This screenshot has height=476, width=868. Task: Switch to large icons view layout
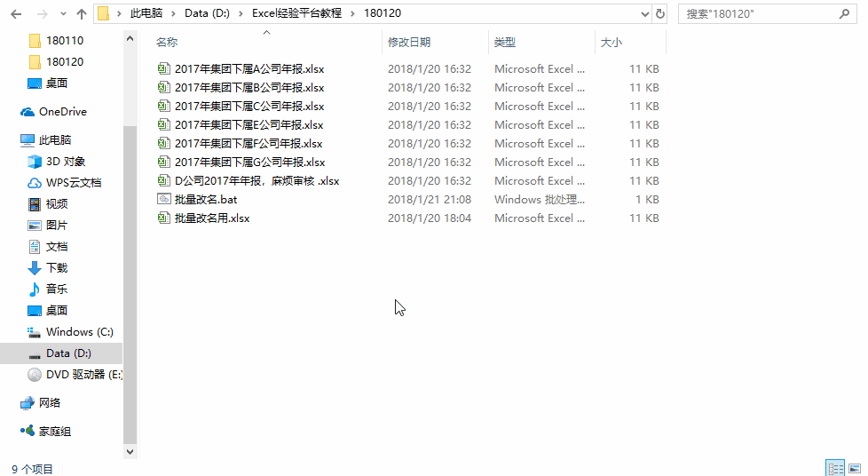(x=854, y=468)
